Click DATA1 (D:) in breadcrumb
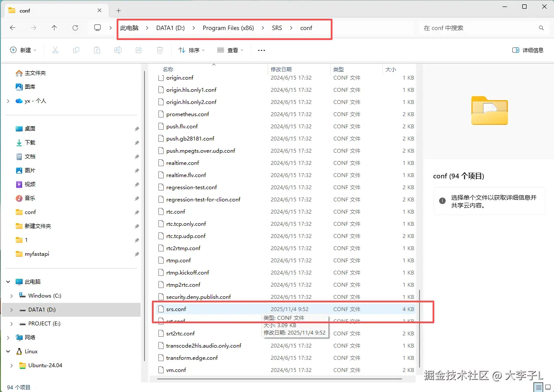 [x=171, y=28]
